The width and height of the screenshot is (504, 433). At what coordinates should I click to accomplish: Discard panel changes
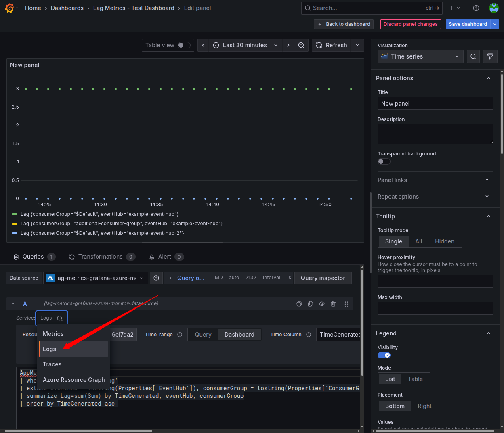click(410, 24)
